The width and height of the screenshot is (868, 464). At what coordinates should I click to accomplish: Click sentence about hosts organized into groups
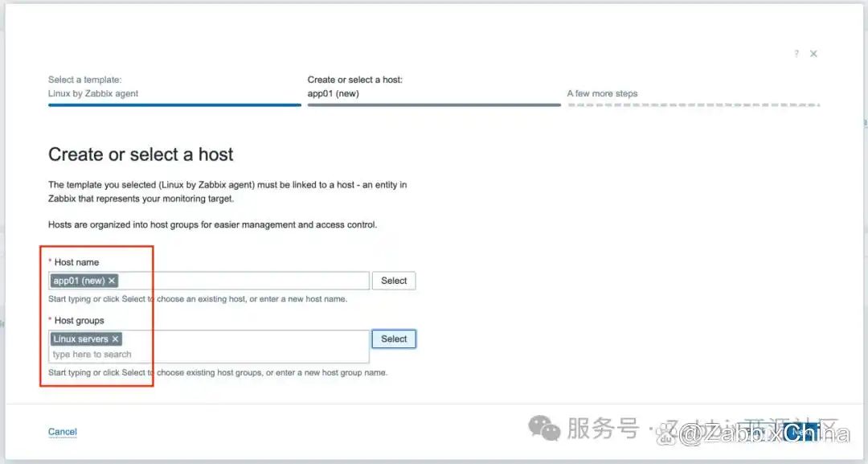tap(212, 225)
